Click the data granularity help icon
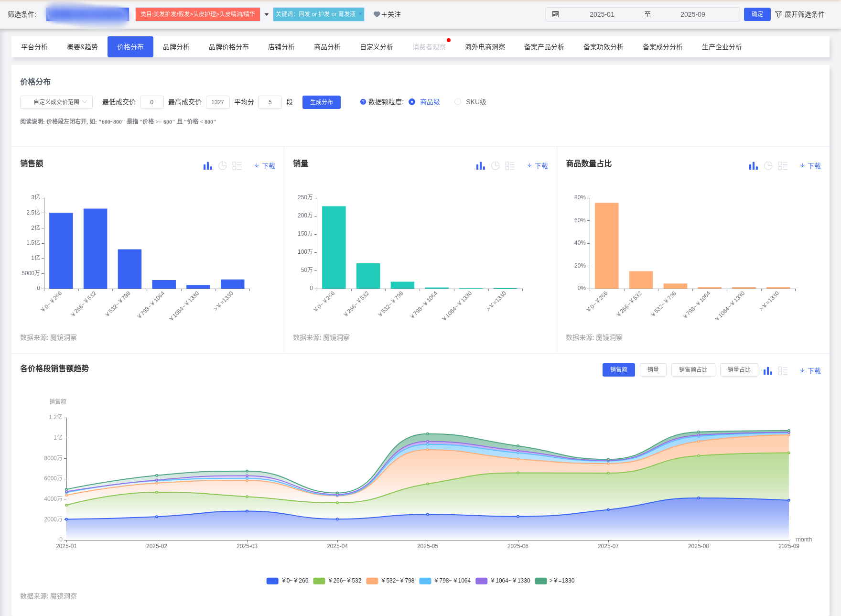This screenshot has height=616, width=841. (363, 102)
